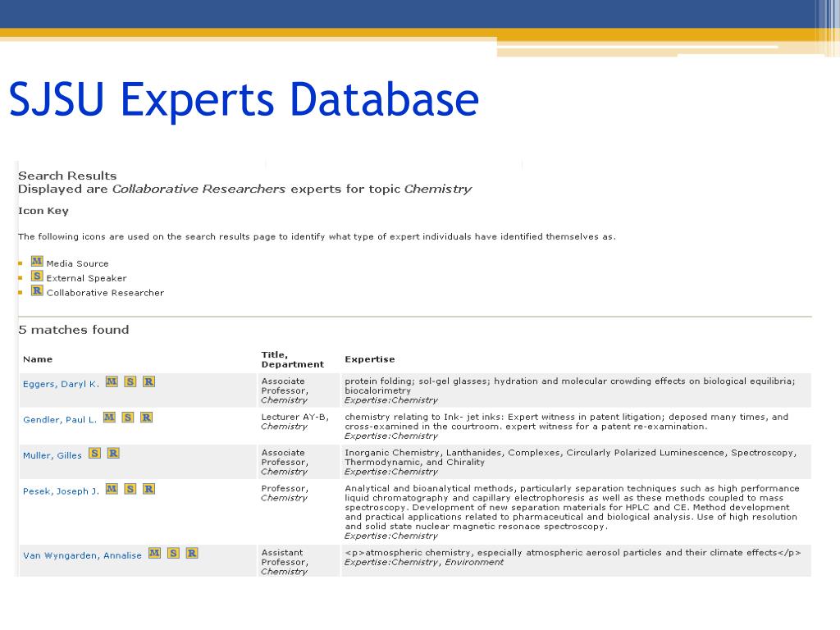The height and width of the screenshot is (630, 840).
Task: Click the Name column header
Action: (x=38, y=359)
